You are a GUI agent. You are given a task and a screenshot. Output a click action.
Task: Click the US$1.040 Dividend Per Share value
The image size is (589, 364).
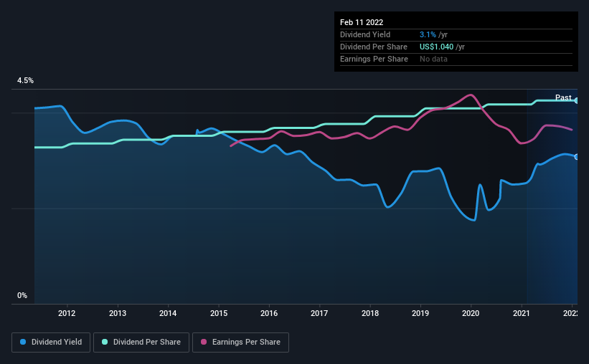436,47
